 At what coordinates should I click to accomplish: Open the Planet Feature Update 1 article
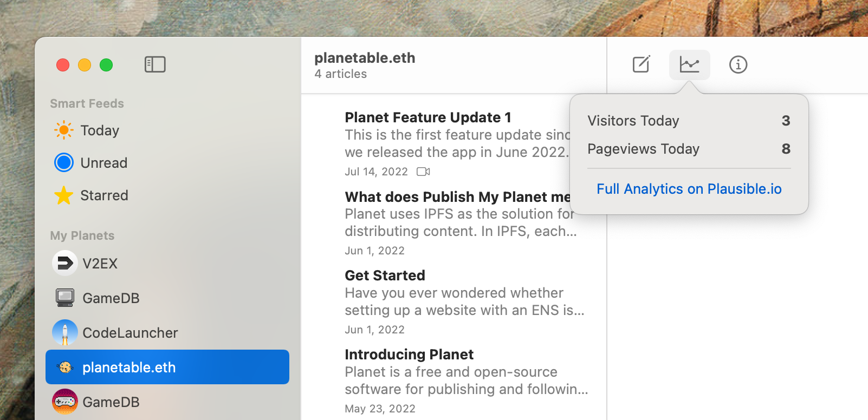427,117
